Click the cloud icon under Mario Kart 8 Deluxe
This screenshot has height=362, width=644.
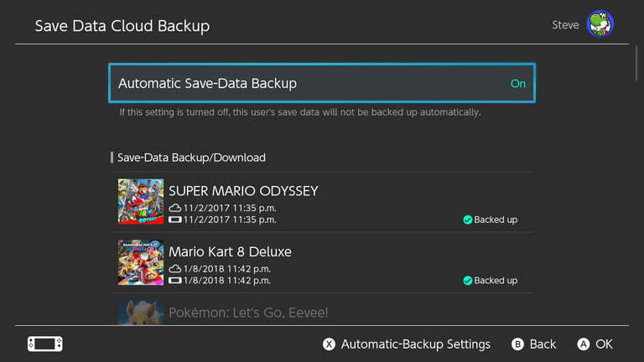pyautogui.click(x=175, y=269)
